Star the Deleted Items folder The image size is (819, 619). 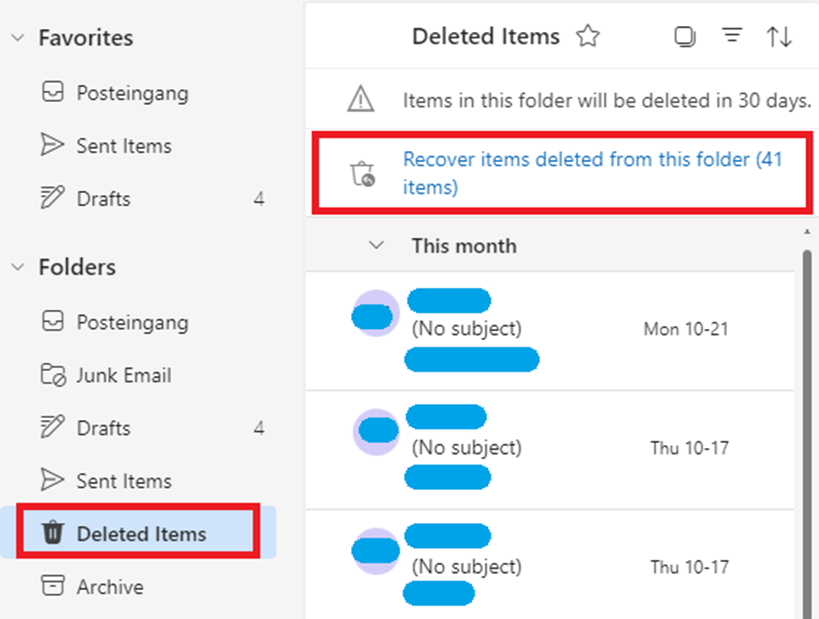(588, 36)
